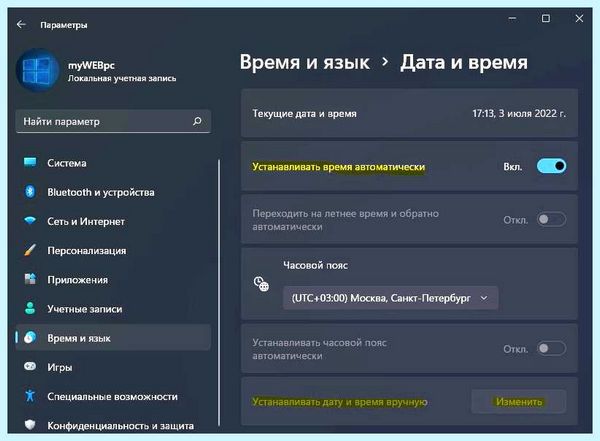The height and width of the screenshot is (441, 600).
Task: Minimize the Параметры window
Action: click(512, 18)
